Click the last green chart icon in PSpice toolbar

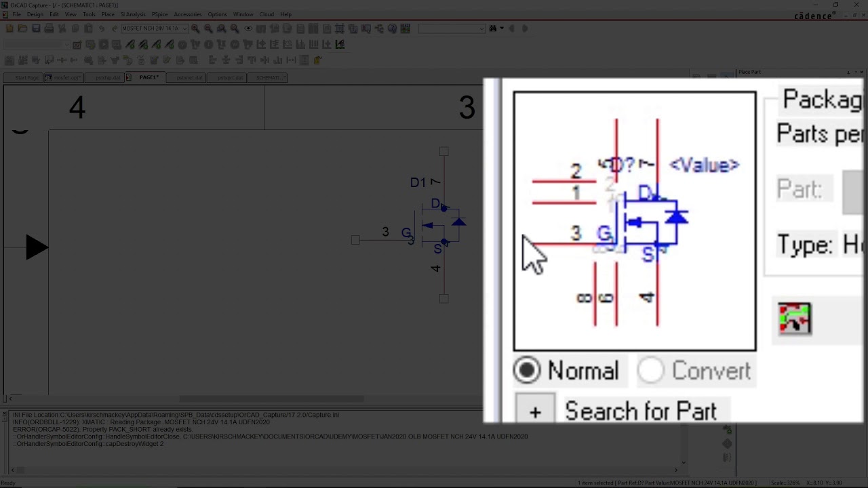pos(340,44)
